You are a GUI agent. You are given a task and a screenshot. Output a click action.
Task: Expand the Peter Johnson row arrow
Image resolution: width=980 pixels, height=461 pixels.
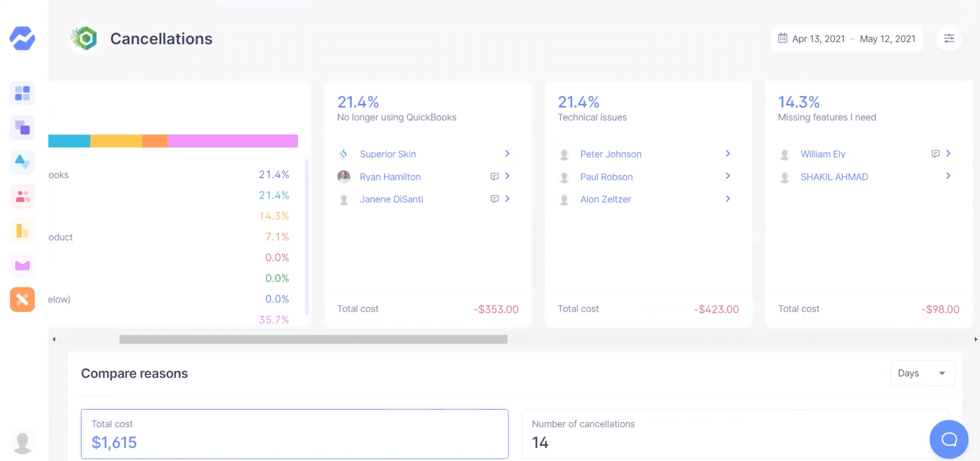click(x=727, y=153)
